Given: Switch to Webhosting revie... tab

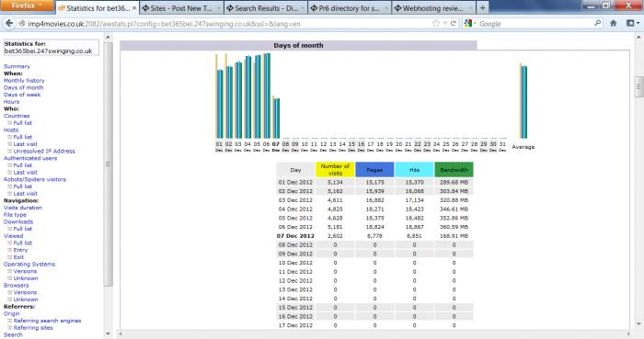Looking at the screenshot, I should (433, 7).
